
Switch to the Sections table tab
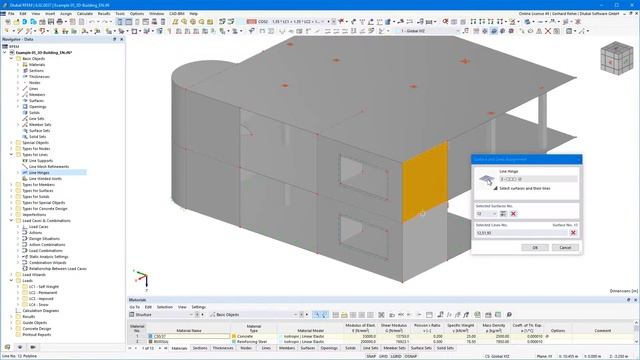pyautogui.click(x=200, y=348)
